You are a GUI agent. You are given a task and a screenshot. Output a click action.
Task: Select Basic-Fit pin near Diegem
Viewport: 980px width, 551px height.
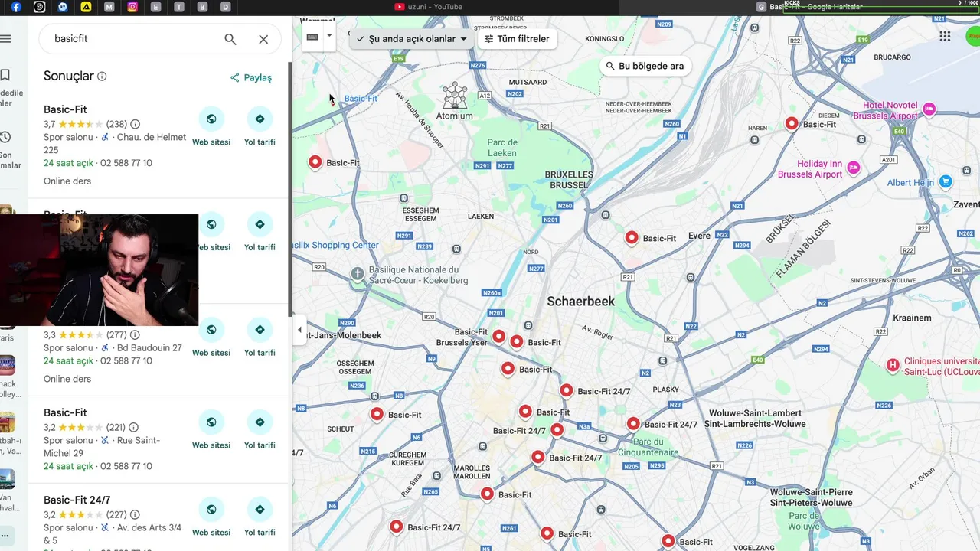792,124
